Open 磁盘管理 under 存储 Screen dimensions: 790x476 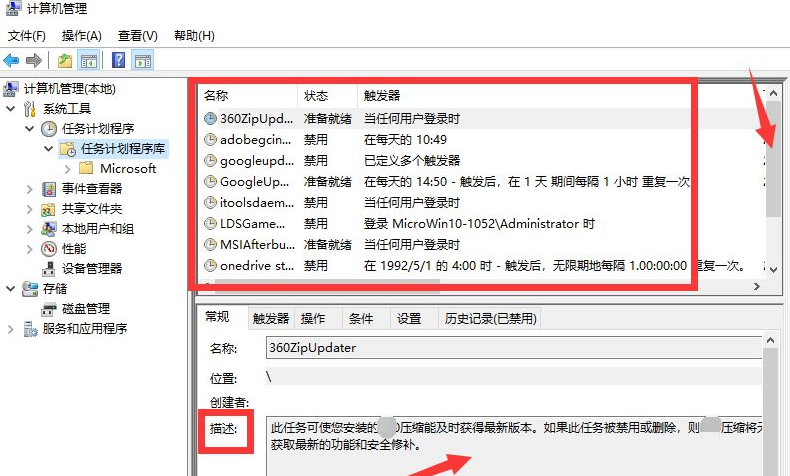coord(86,309)
